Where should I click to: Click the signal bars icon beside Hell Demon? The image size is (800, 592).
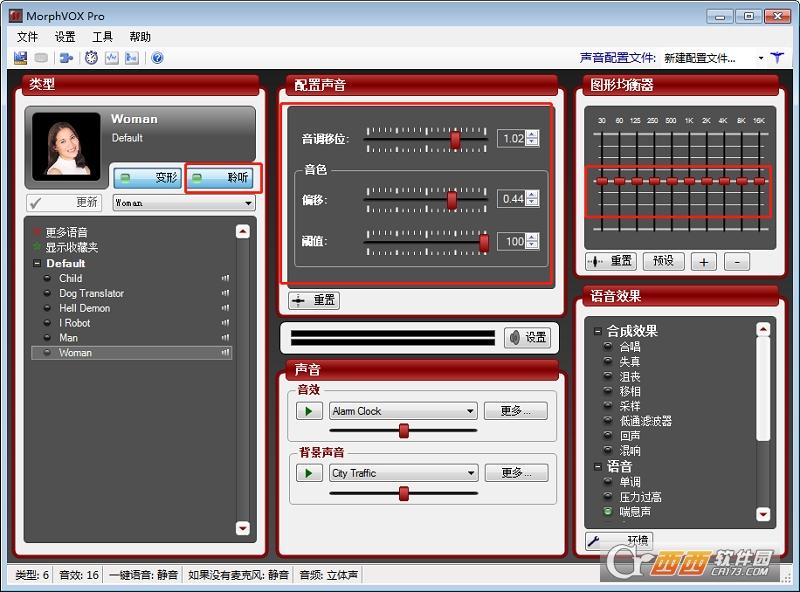tap(225, 308)
